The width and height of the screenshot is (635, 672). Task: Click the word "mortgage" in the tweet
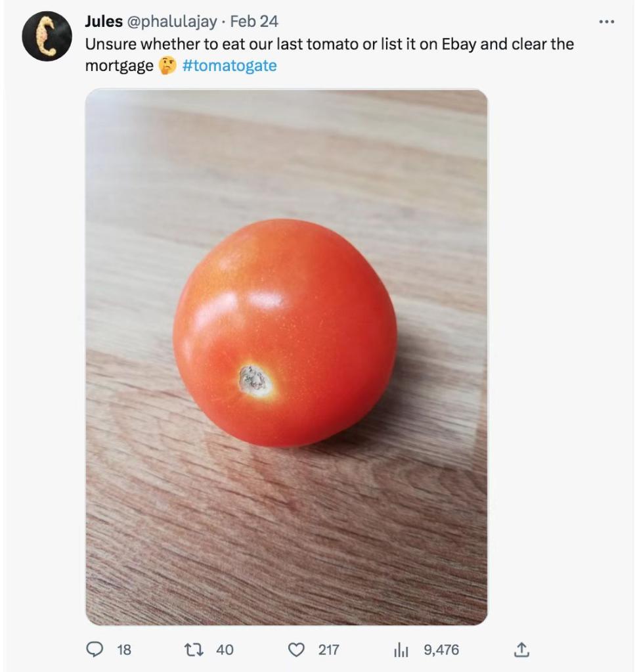(x=119, y=66)
